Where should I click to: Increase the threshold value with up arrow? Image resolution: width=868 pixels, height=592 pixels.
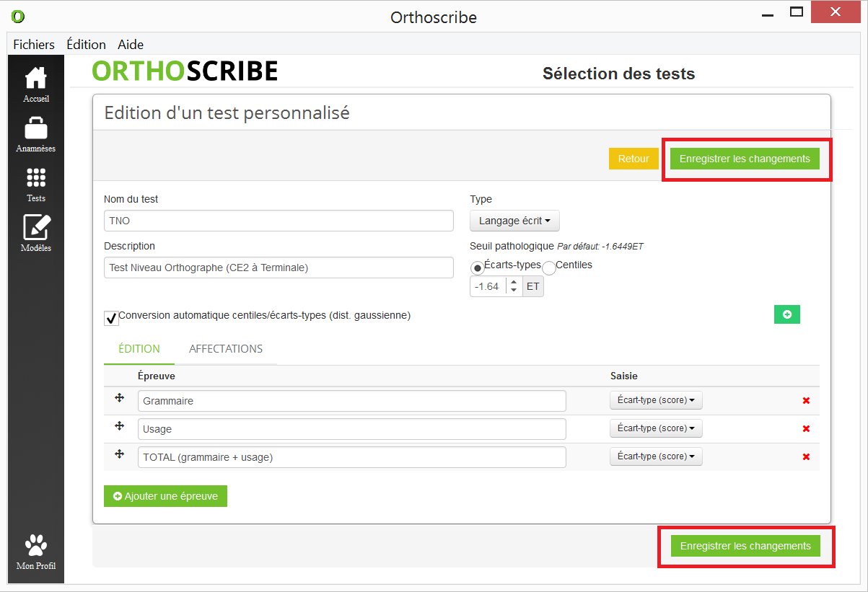click(x=513, y=283)
